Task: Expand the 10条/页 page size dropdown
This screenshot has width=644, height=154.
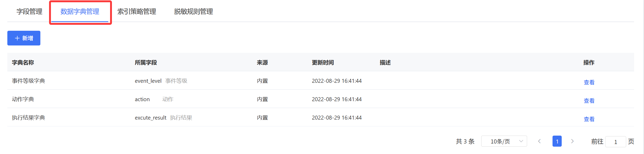Action: point(504,141)
